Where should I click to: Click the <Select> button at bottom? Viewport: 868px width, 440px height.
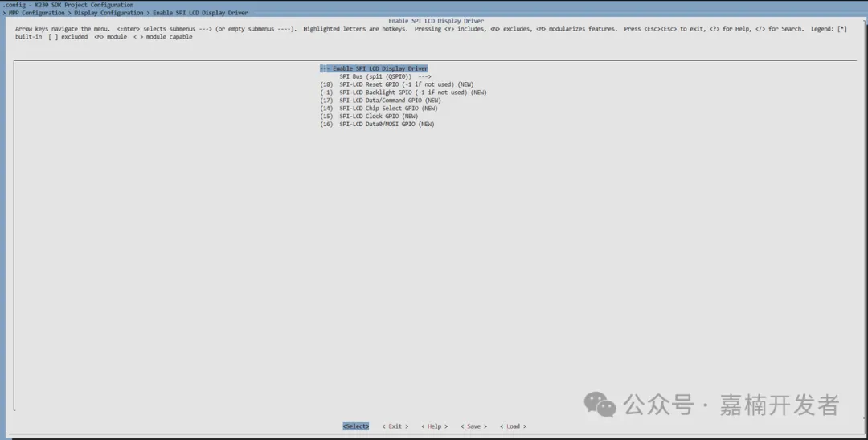(355, 426)
